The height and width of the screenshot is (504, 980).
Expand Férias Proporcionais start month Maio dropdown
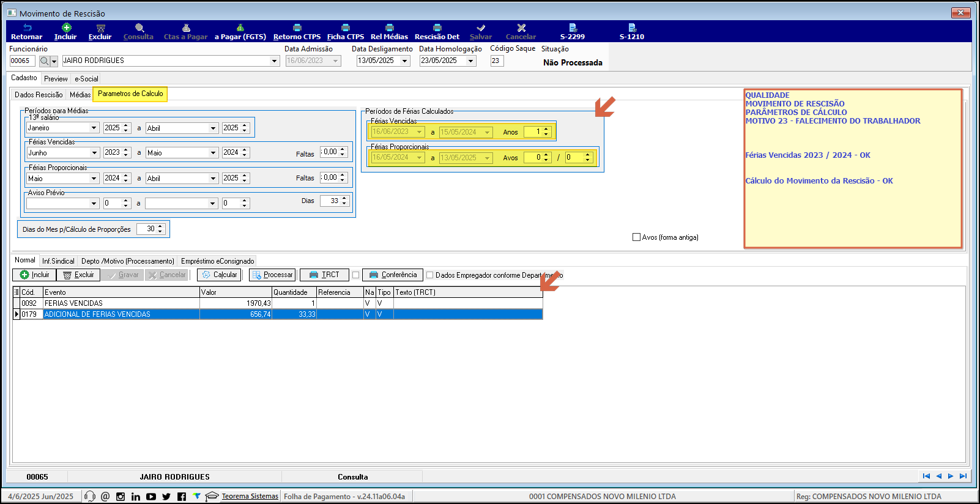pos(94,179)
